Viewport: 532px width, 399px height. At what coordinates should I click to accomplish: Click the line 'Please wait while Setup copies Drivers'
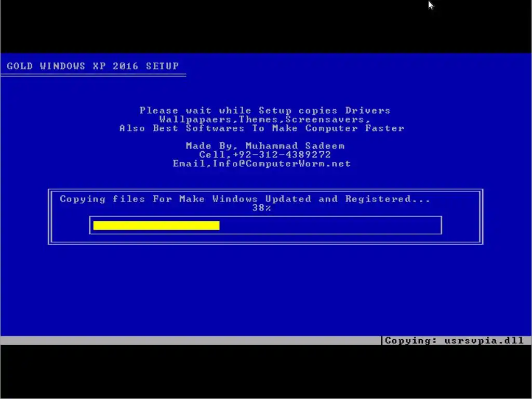coord(265,111)
